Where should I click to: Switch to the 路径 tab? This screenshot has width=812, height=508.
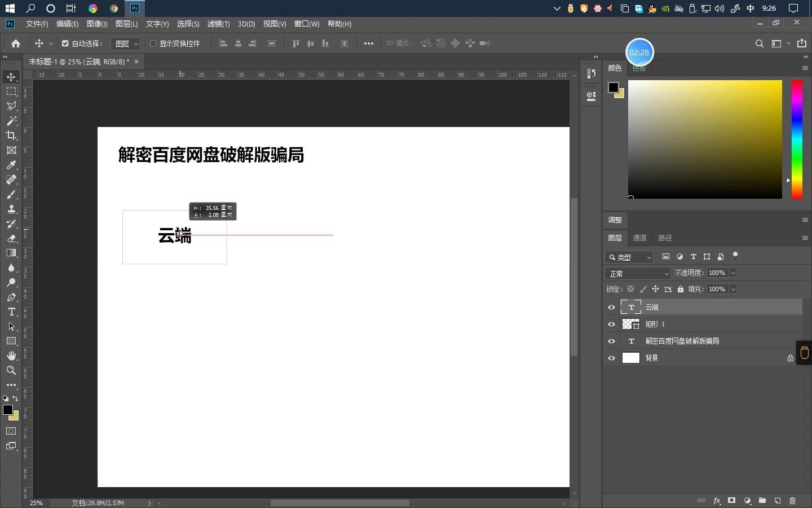coord(665,238)
